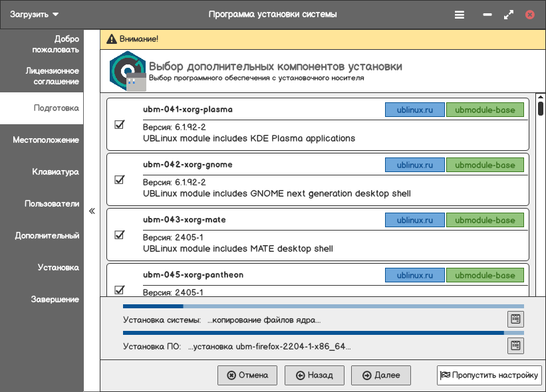Go to the Клавиатура sidebar step

point(56,172)
